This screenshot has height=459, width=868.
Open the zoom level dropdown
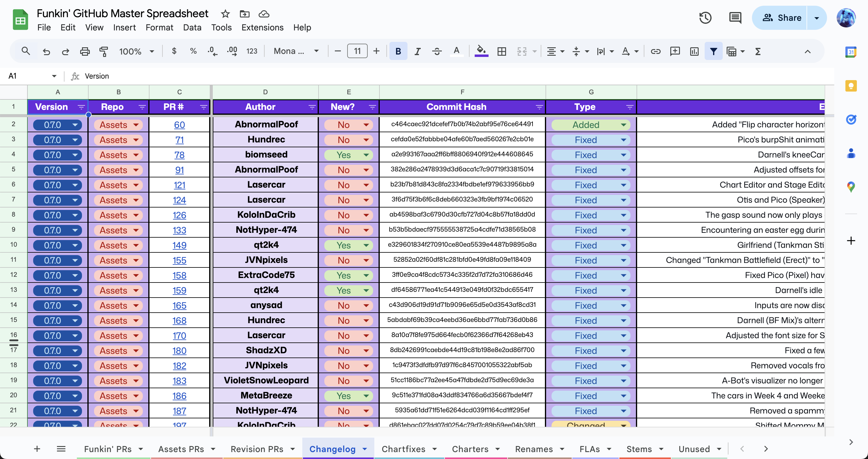click(137, 51)
